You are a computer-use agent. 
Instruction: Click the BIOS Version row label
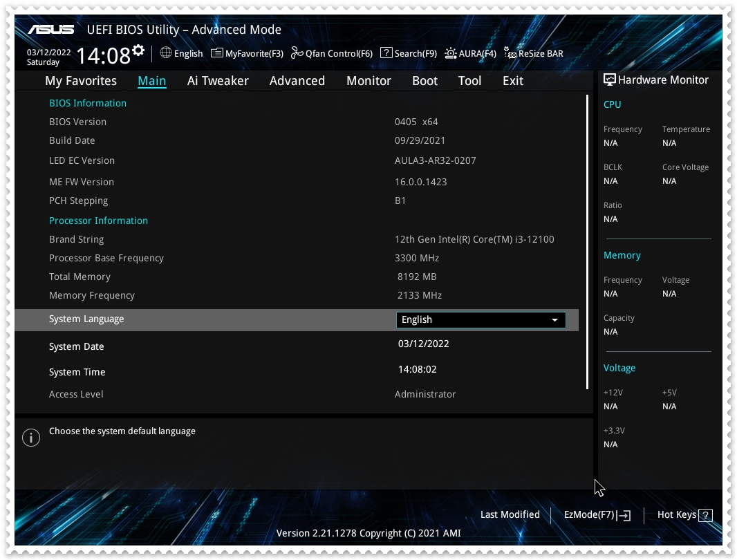pyautogui.click(x=77, y=122)
